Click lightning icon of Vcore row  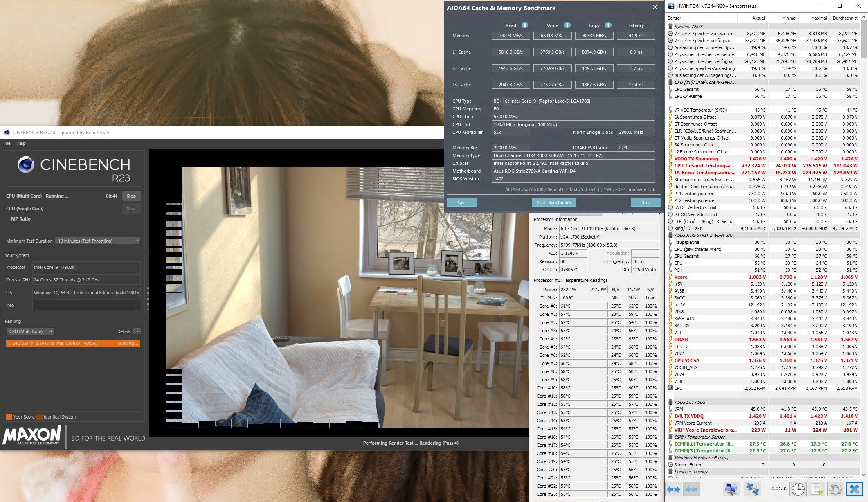coord(670,277)
